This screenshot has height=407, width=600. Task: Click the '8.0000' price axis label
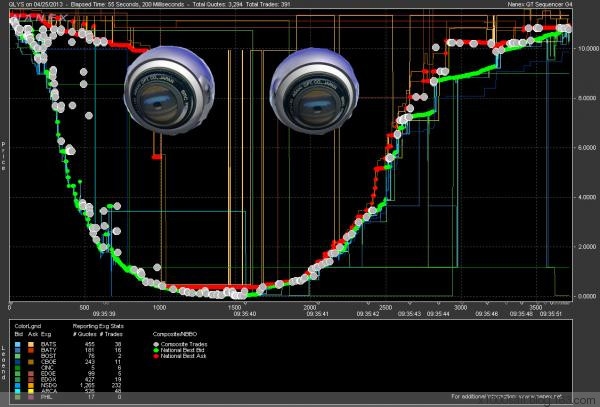[587, 98]
